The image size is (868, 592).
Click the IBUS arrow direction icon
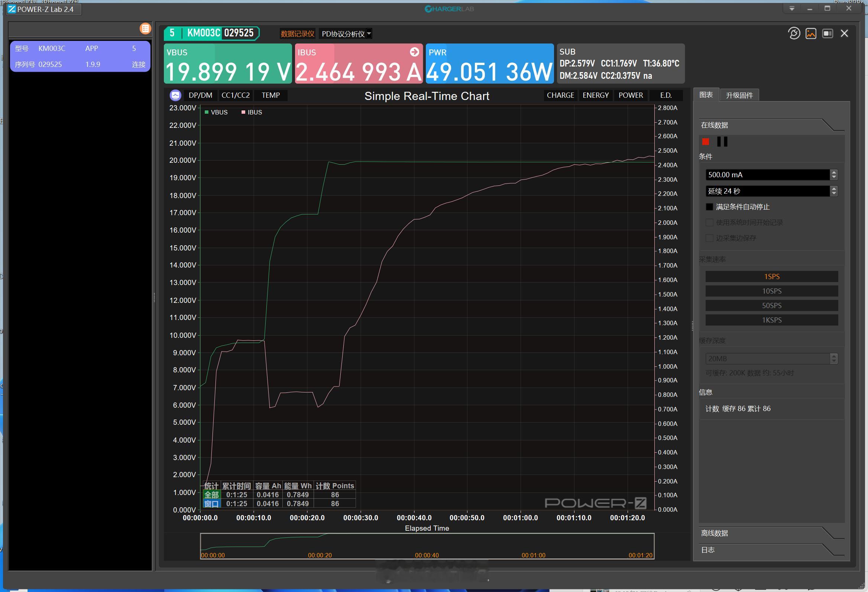coord(414,52)
